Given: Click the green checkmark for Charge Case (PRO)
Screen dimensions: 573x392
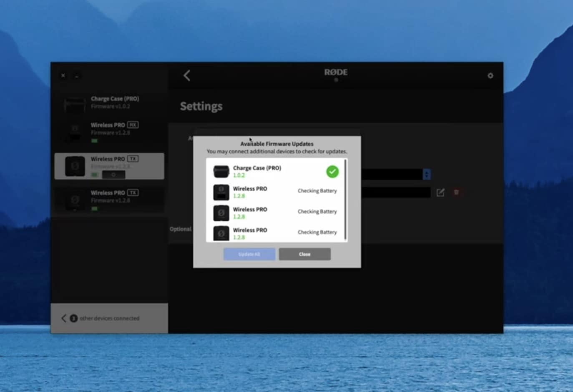Looking at the screenshot, I should [332, 172].
